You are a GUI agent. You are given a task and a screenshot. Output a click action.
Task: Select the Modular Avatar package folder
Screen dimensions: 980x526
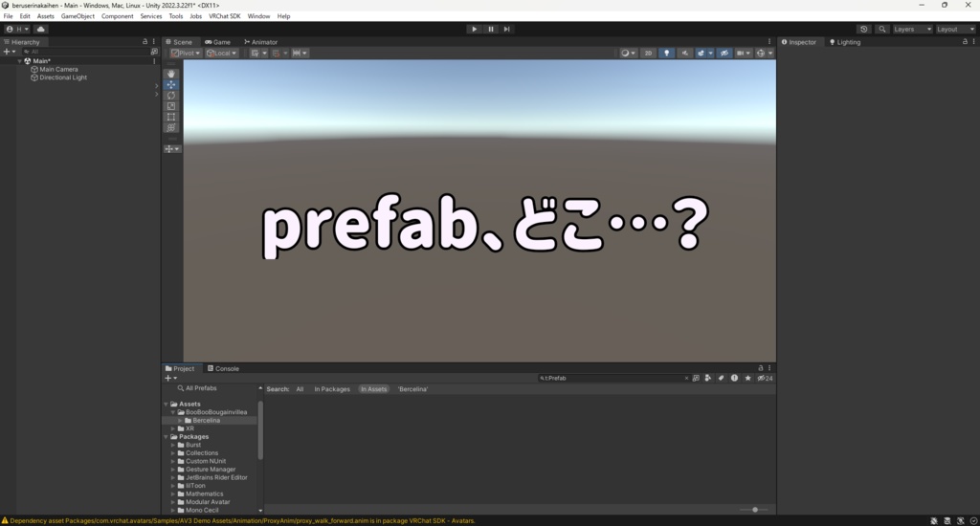pos(208,502)
